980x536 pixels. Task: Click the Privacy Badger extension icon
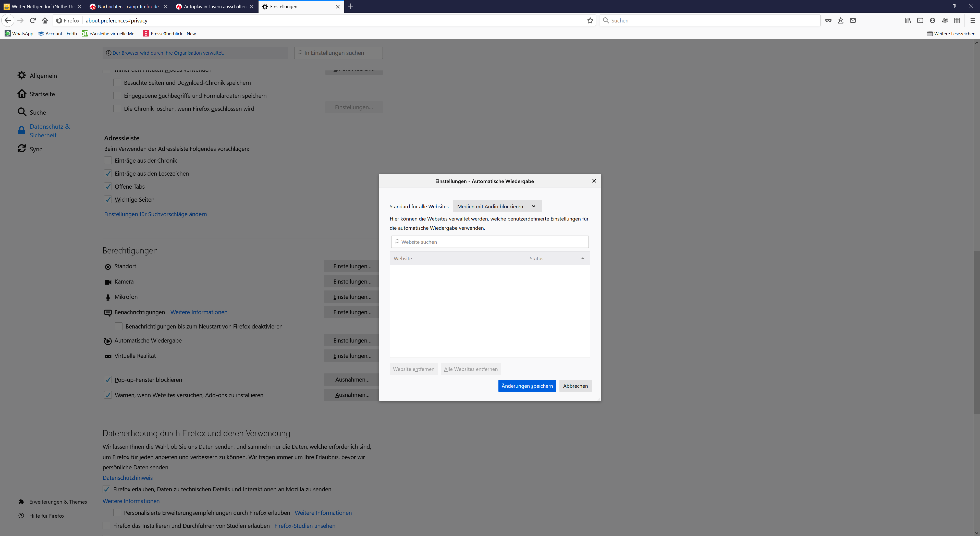click(945, 20)
